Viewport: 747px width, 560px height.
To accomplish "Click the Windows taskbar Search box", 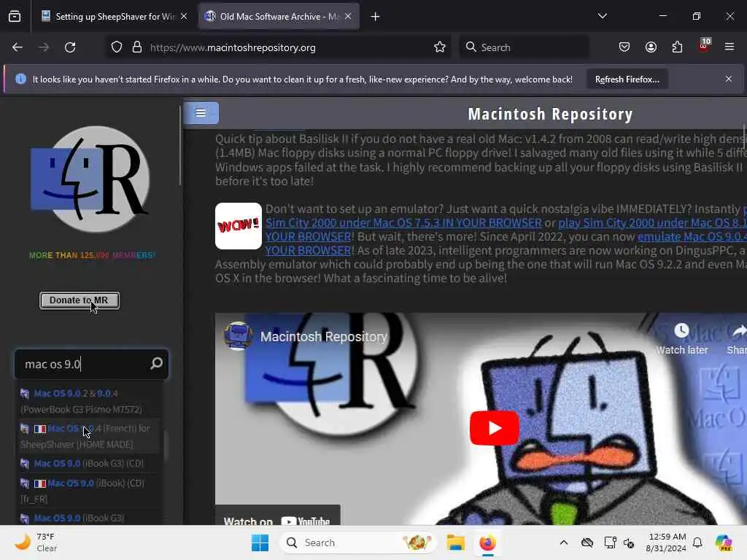I will (x=357, y=542).
